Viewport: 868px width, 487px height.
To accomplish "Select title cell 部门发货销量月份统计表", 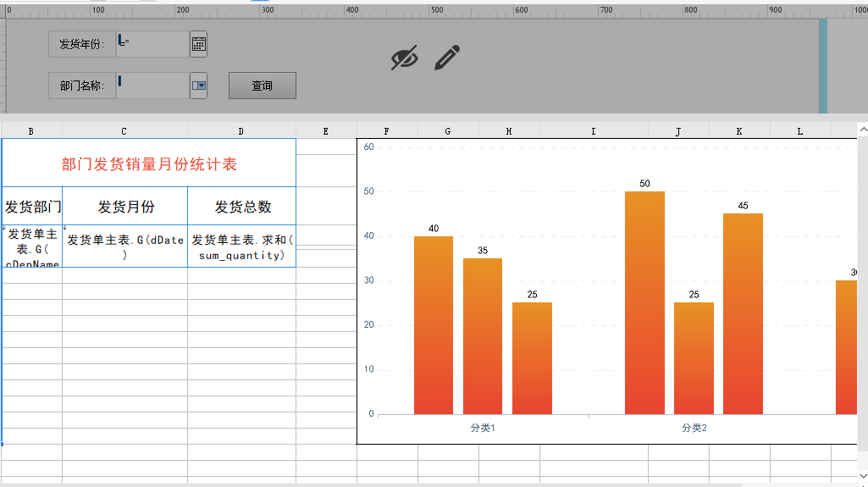I will (149, 163).
